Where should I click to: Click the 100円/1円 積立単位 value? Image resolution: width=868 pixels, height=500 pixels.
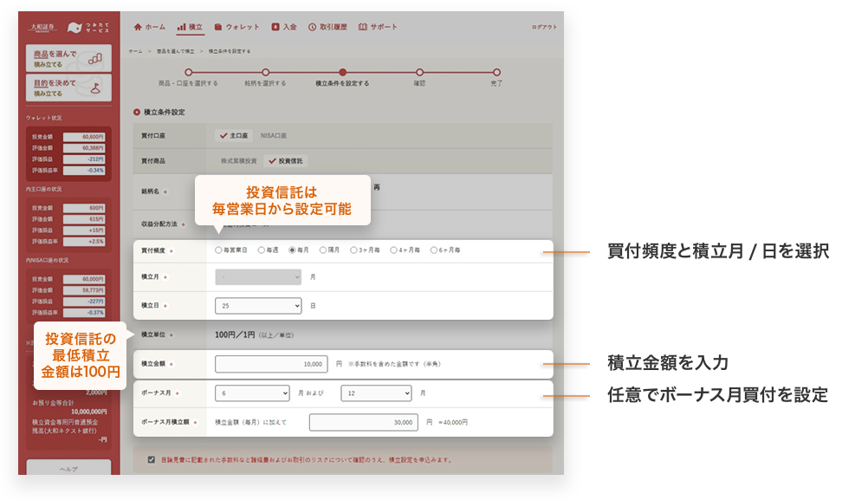[x=235, y=335]
